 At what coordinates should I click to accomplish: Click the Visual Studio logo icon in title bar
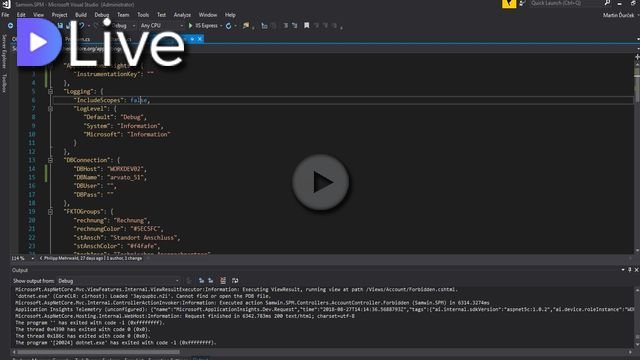point(6,4)
